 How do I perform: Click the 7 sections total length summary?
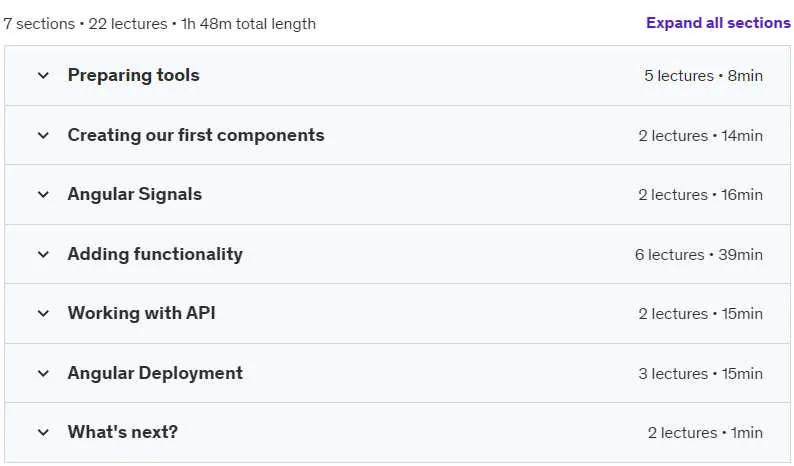160,24
